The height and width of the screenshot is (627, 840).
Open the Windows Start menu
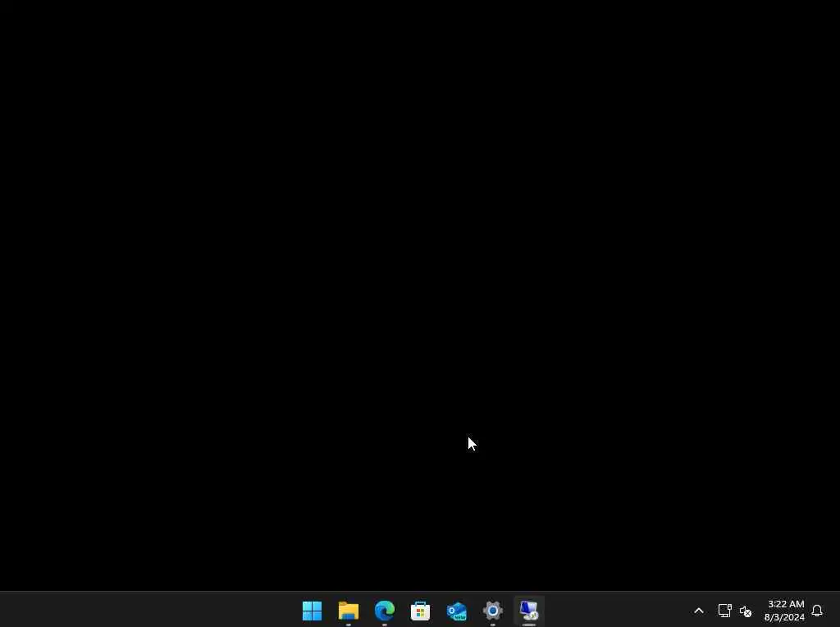click(x=312, y=611)
